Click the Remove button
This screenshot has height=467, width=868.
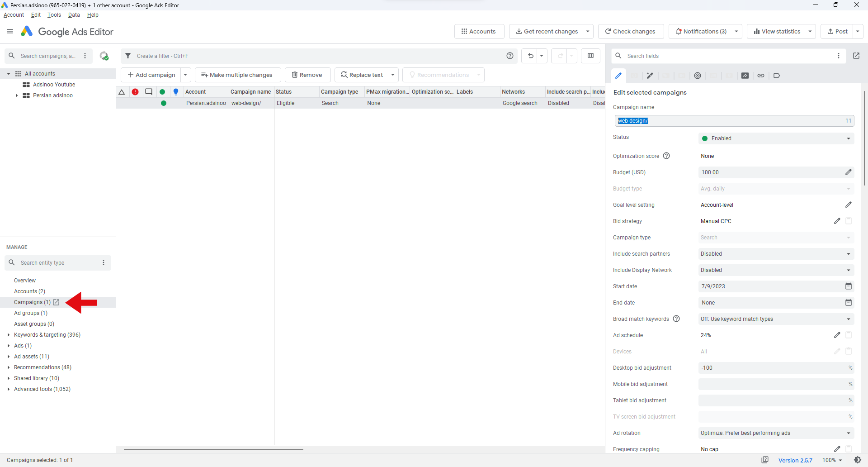click(307, 75)
